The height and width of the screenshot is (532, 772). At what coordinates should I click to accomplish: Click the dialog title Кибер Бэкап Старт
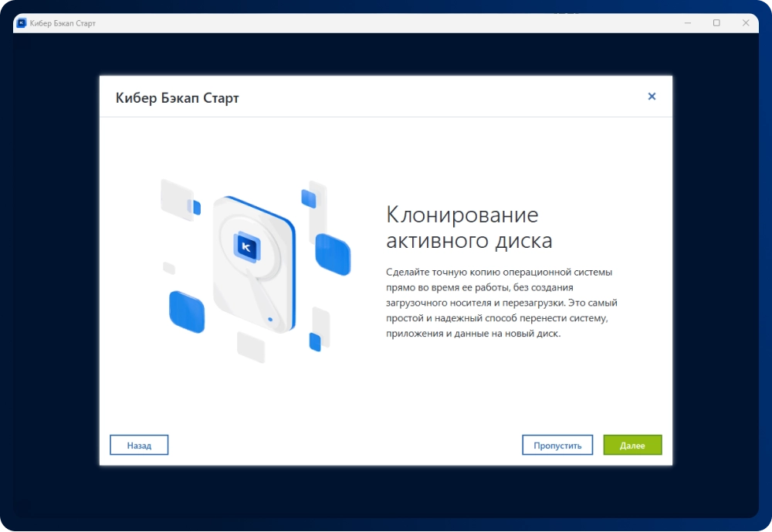click(178, 97)
